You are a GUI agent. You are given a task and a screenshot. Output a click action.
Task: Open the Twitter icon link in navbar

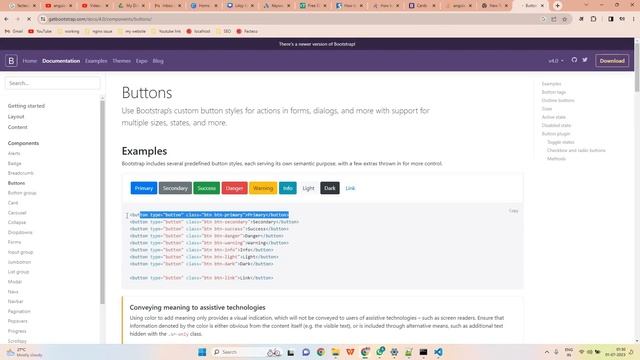585,60
